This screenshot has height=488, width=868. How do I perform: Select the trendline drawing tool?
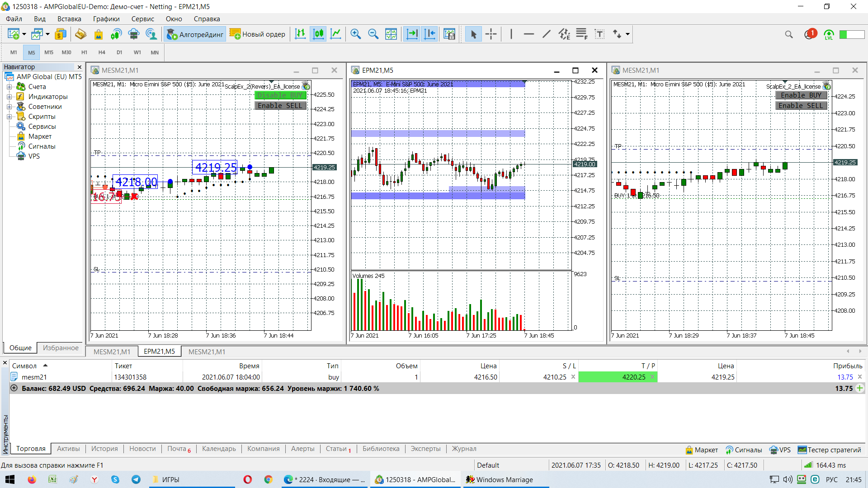[x=547, y=34]
